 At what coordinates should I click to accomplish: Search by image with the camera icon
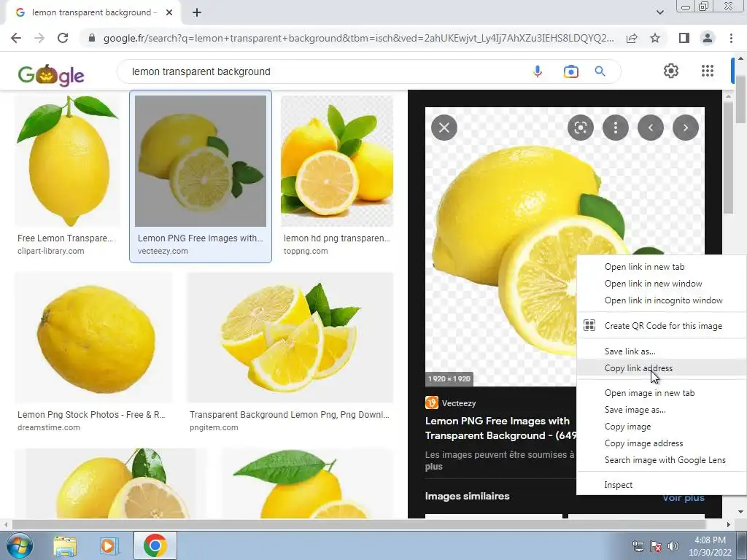(570, 71)
